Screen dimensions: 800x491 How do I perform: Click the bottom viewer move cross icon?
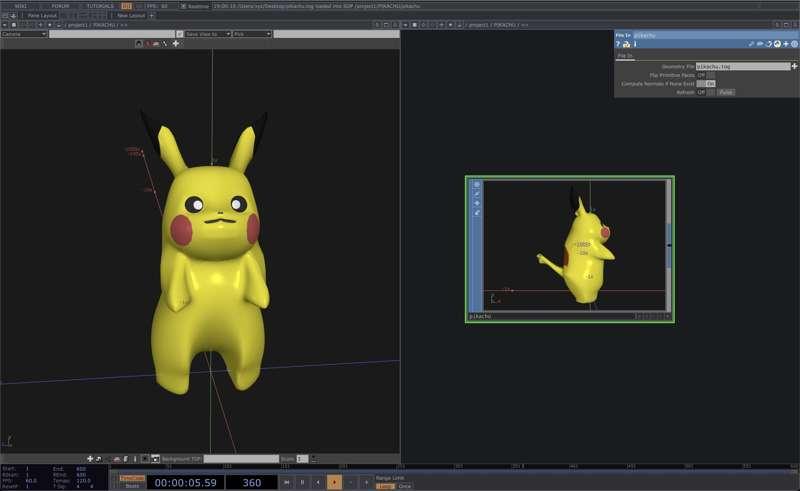click(90, 459)
